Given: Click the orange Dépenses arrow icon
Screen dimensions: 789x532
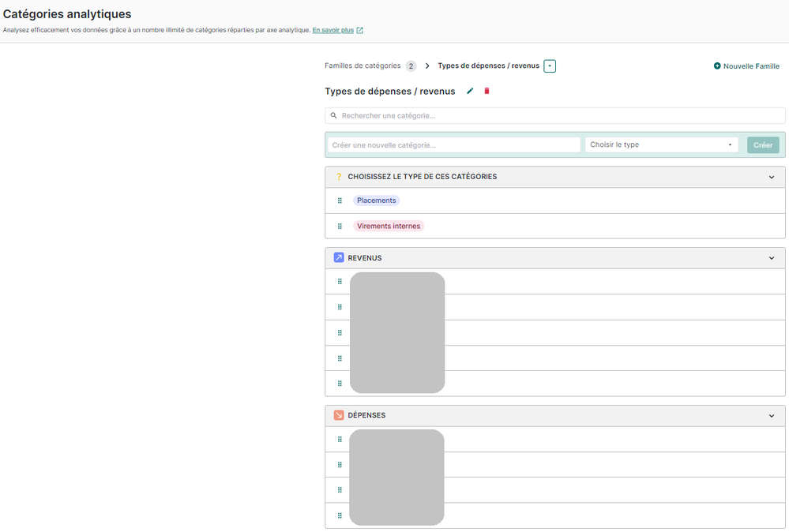Looking at the screenshot, I should tap(339, 415).
